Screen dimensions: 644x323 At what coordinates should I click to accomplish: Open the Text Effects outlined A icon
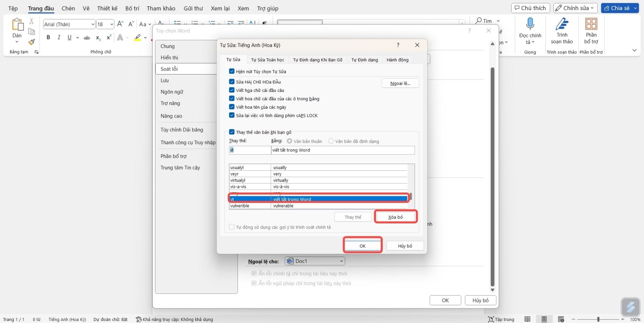(120, 37)
